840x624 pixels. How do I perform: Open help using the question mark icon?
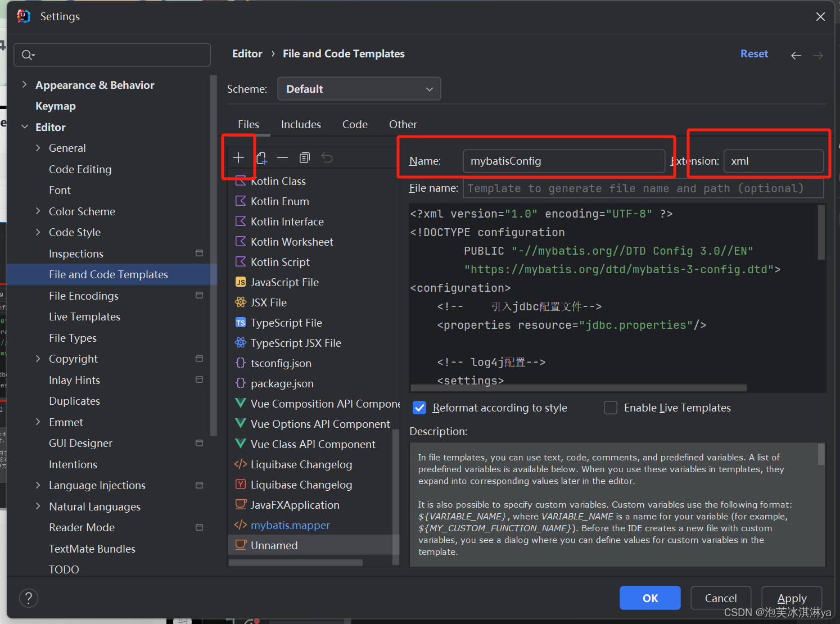click(29, 598)
